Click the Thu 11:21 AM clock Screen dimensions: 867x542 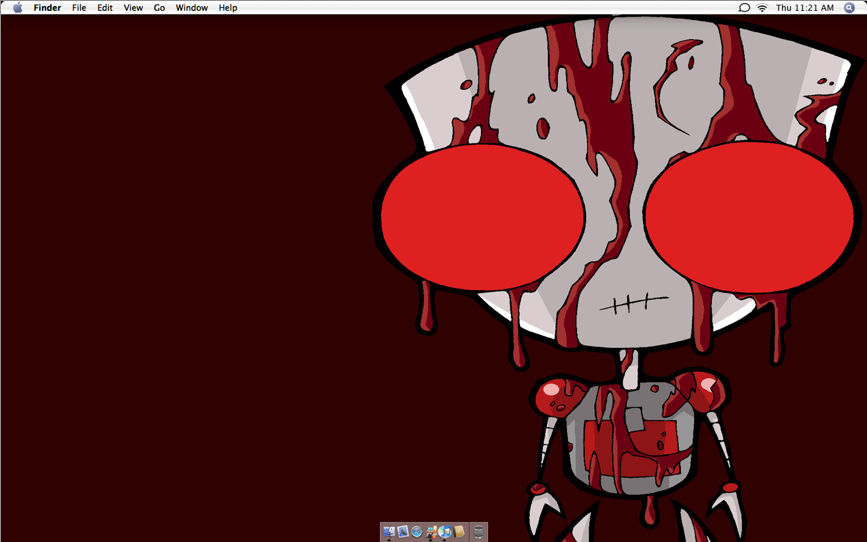pyautogui.click(x=805, y=8)
